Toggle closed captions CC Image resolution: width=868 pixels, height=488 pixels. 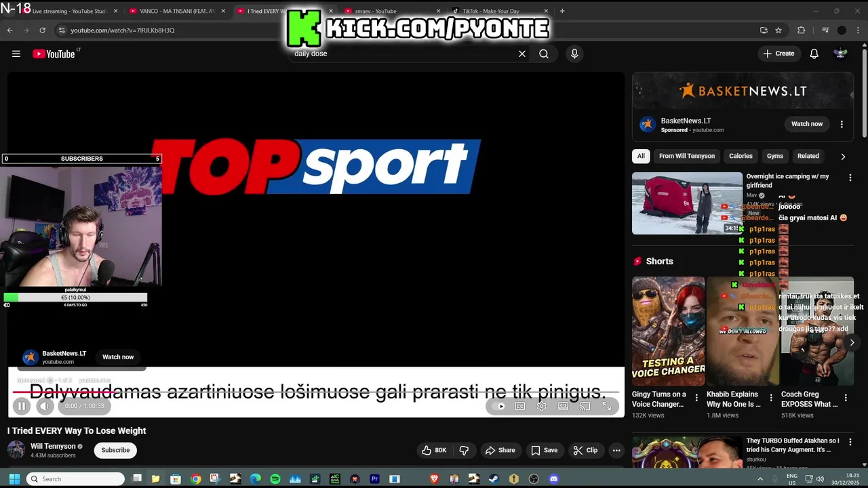(519, 406)
